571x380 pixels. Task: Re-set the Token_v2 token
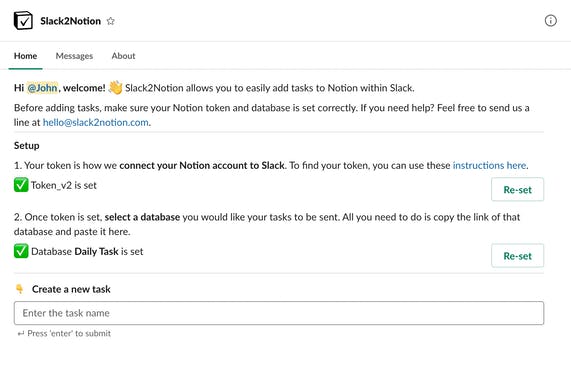coord(517,189)
